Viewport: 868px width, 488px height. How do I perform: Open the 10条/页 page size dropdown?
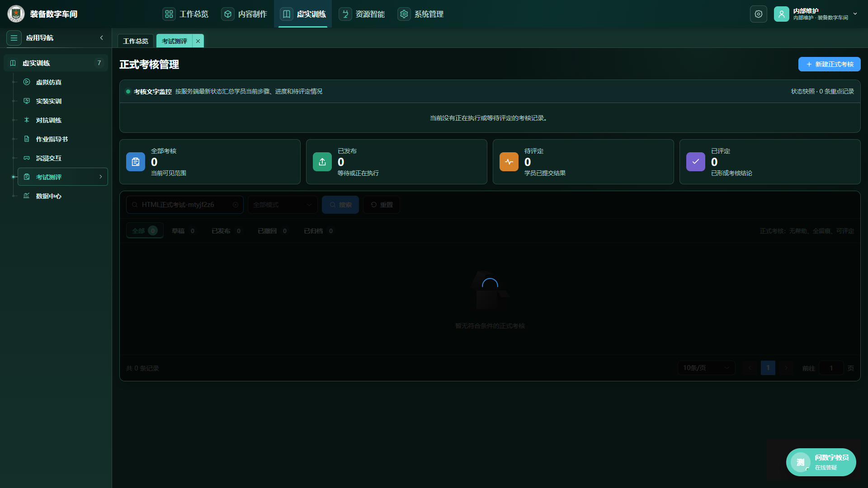click(x=706, y=368)
